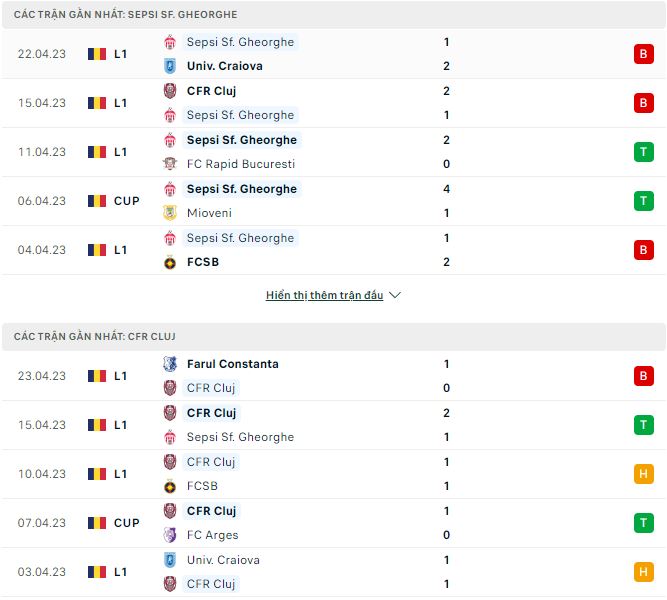This screenshot has width=667, height=600.
Task: Click the green T badge for 07.04.23
Action: point(643,523)
